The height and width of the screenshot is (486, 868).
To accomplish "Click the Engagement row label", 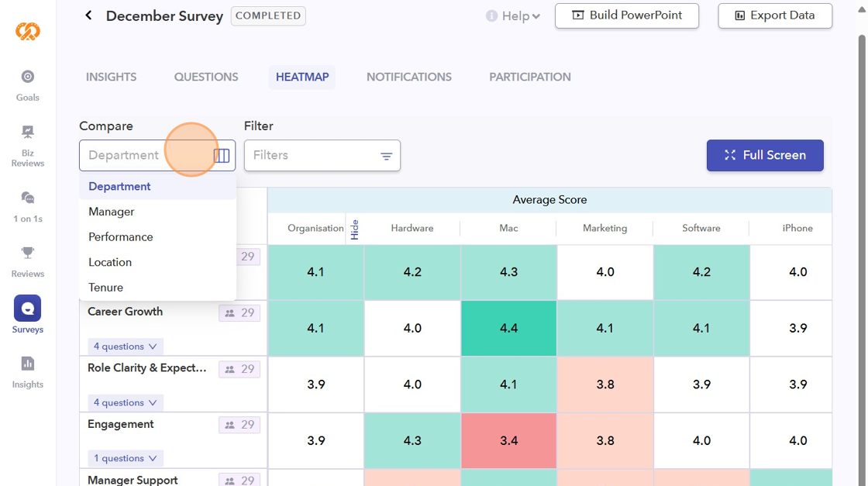I will coord(121,425).
